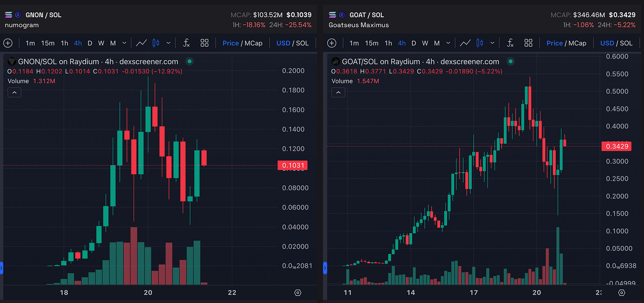Select line chart style on GNON chart
This screenshot has width=644, height=303.
click(x=142, y=43)
